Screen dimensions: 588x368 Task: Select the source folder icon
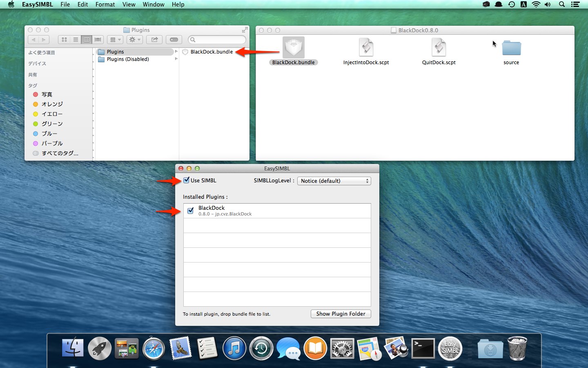tap(511, 48)
